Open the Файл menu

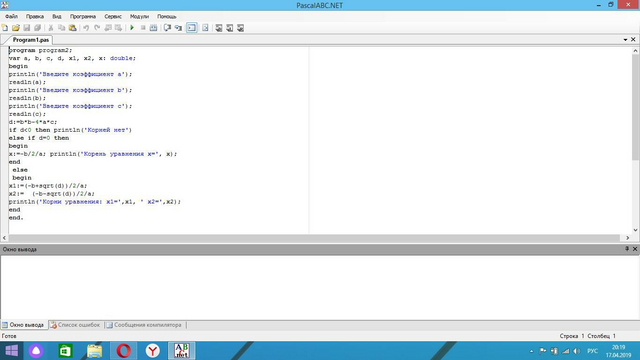tap(11, 16)
